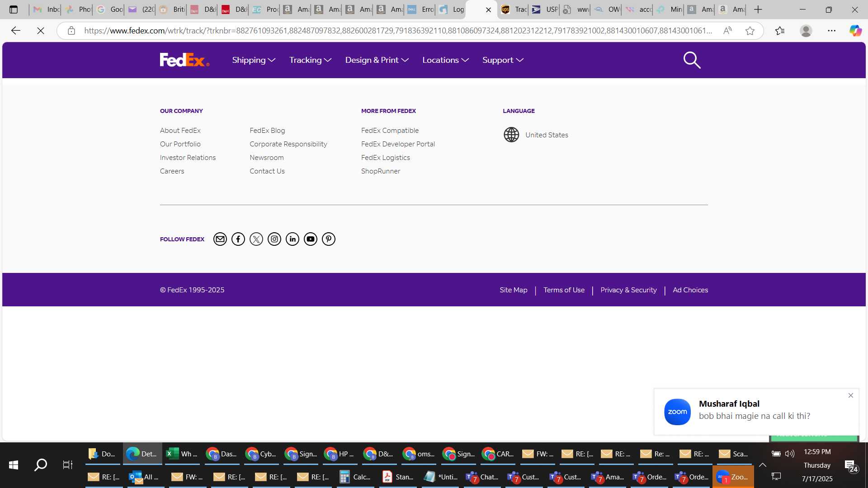Open Investor Relations link

click(188, 158)
